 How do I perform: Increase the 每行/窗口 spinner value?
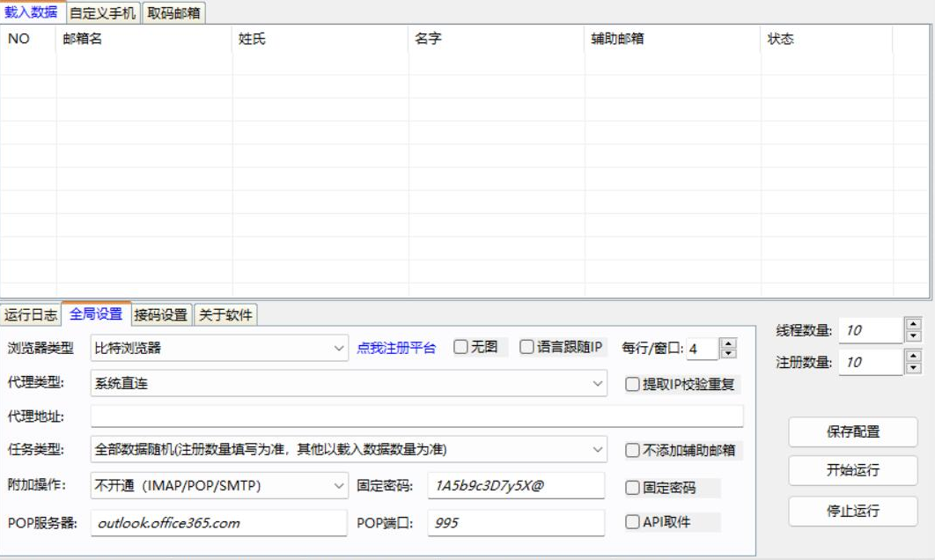click(x=728, y=343)
